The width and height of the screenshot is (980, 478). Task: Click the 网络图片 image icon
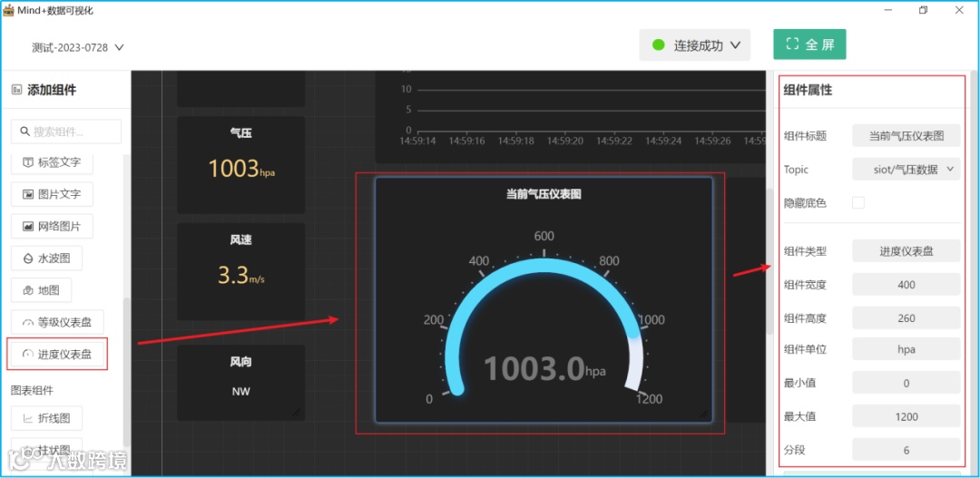(x=27, y=226)
